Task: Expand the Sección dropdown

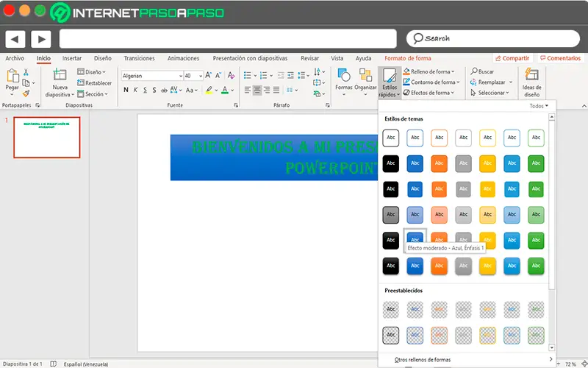Action: click(93, 94)
